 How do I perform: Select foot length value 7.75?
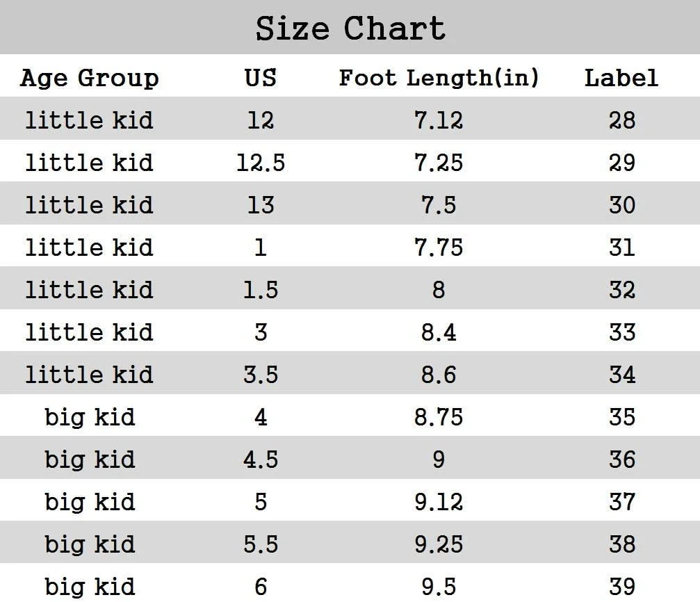(439, 247)
